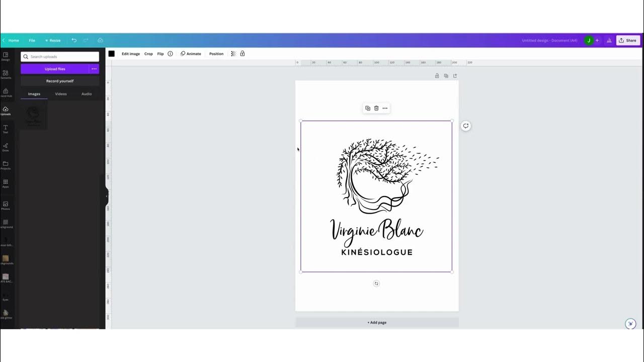Toggle the page lock above the canvas
This screenshot has width=644, height=362.
pyautogui.click(x=437, y=76)
